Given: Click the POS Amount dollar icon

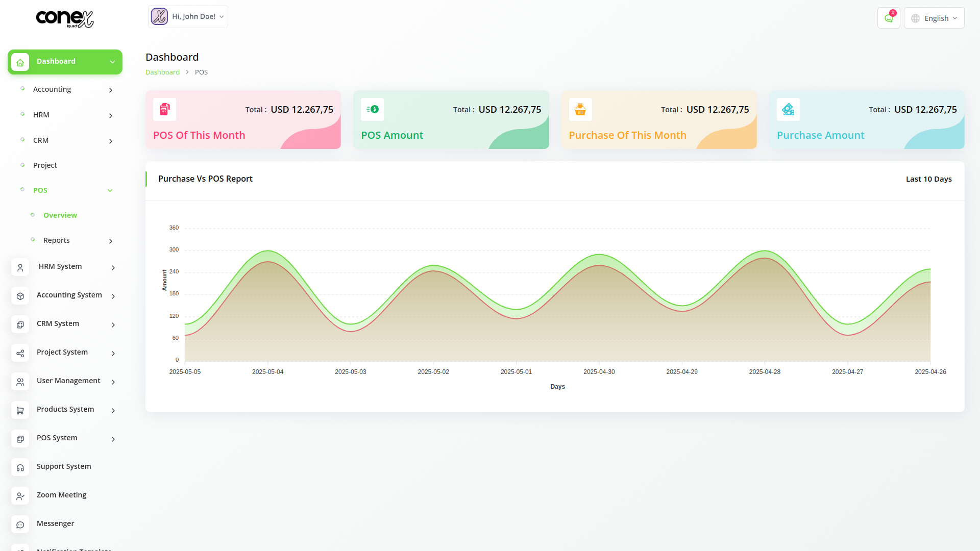Looking at the screenshot, I should click(372, 109).
